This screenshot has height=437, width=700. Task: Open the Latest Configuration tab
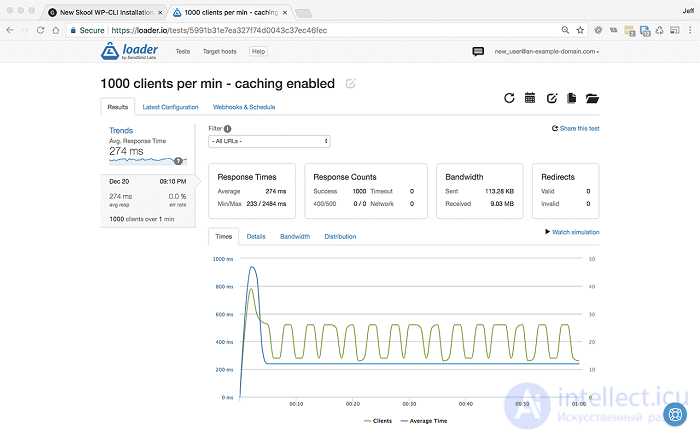click(x=170, y=107)
